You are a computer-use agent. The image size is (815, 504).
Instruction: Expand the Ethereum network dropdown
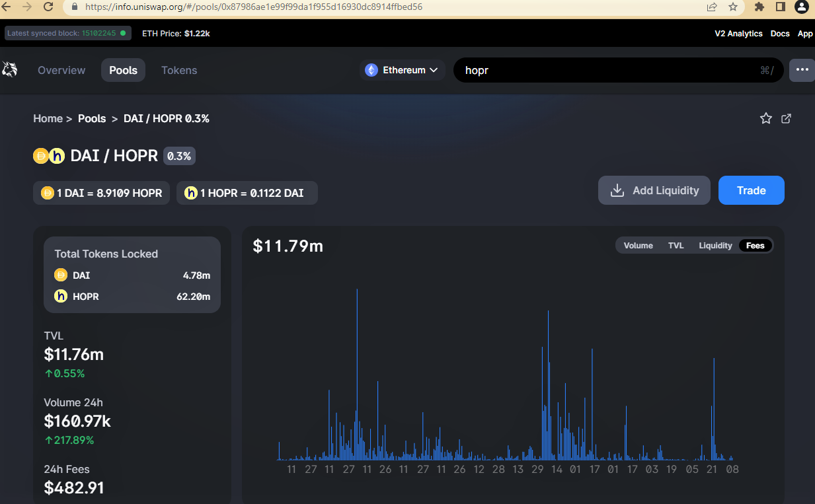(403, 70)
